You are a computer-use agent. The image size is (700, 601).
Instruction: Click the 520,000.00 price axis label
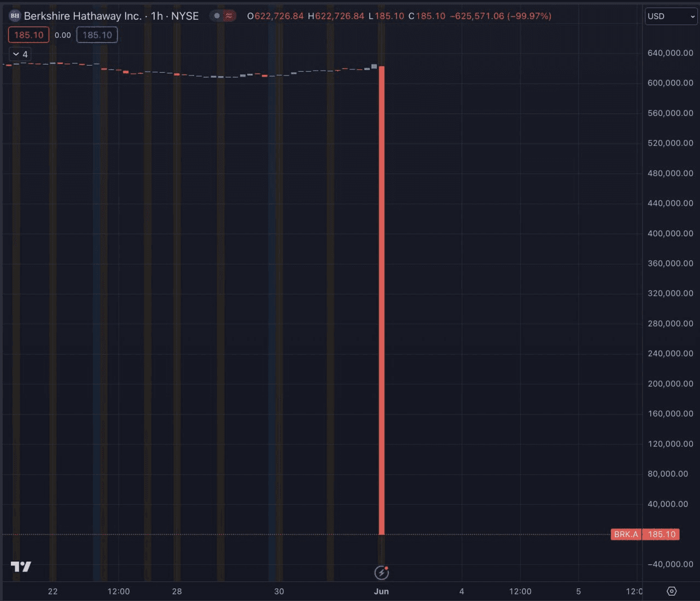pos(670,143)
